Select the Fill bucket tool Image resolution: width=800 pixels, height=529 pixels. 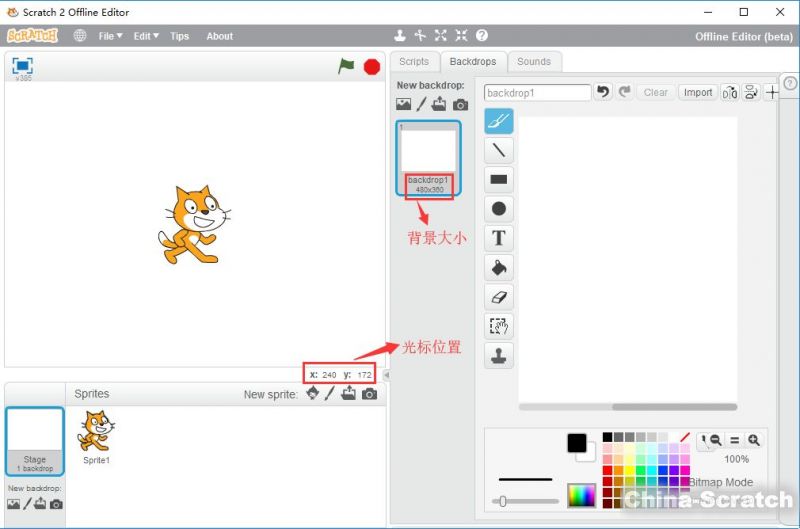(498, 267)
